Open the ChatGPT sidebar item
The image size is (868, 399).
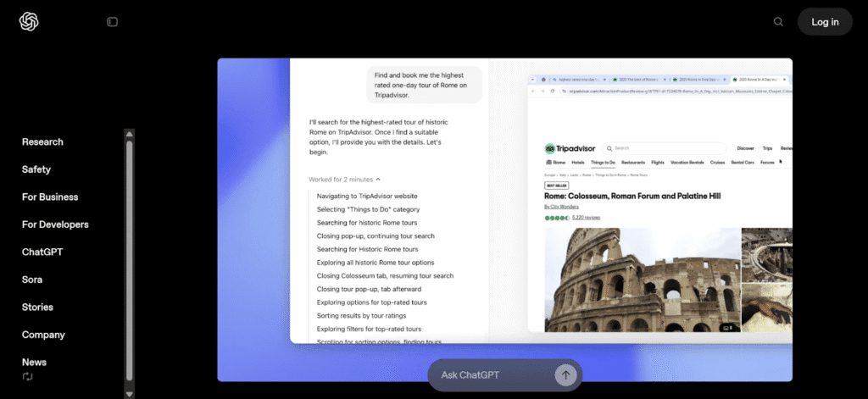42,252
